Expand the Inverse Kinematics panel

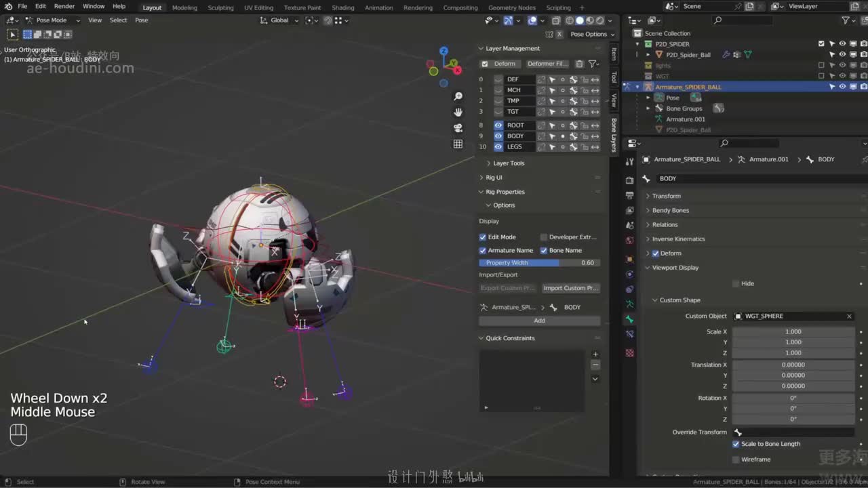(x=678, y=239)
